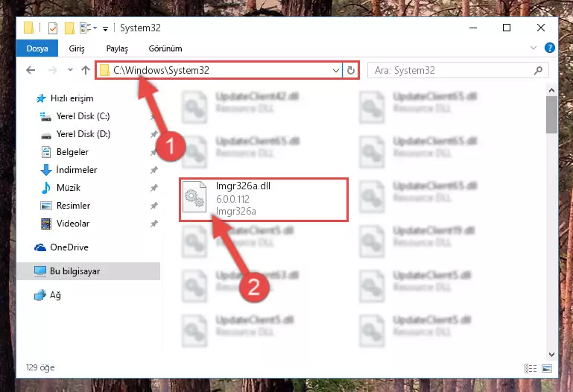Open Müzik folder in sidebar
The height and width of the screenshot is (392, 573).
pyautogui.click(x=60, y=188)
